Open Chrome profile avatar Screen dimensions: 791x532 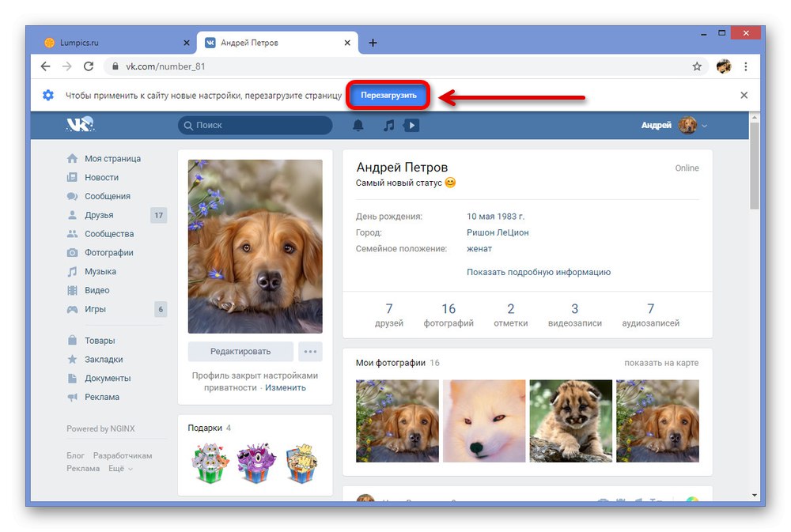click(724, 66)
